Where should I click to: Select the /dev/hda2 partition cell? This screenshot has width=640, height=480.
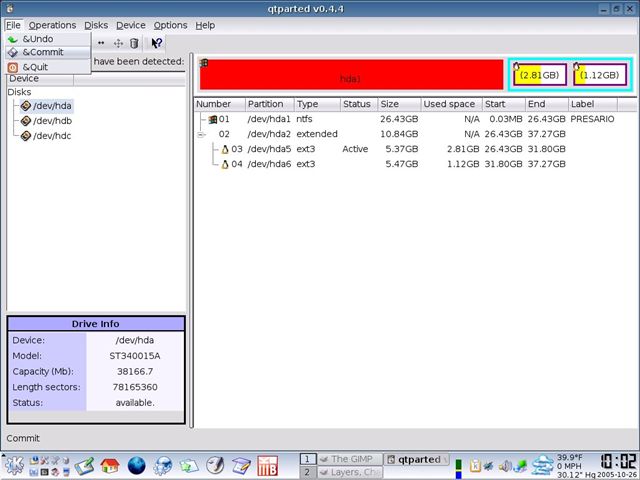pos(269,134)
